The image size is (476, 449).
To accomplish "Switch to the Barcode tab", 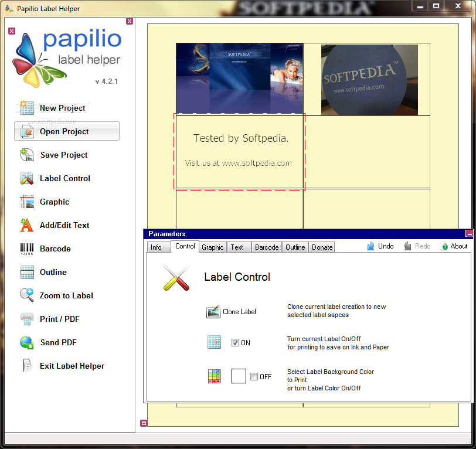I will tap(267, 247).
